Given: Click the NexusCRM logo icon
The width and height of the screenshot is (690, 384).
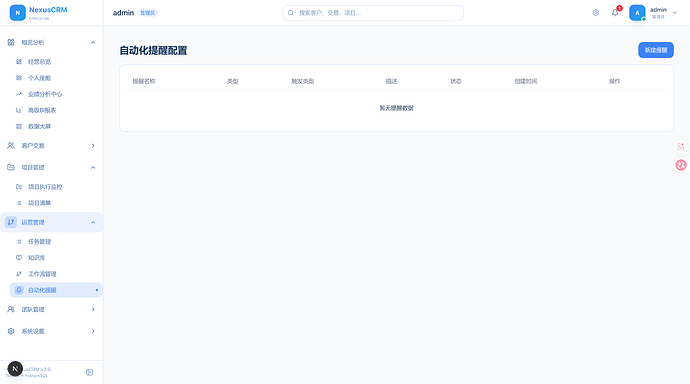Looking at the screenshot, I should tap(18, 13).
